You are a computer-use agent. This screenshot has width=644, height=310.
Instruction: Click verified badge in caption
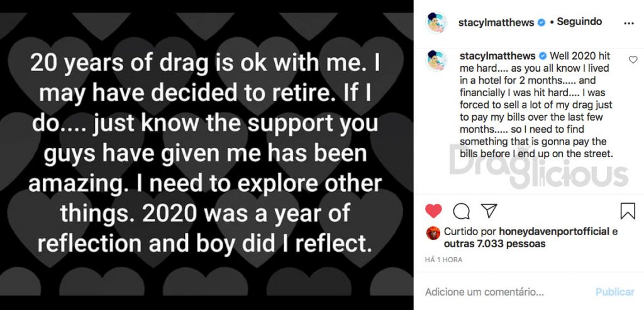click(543, 56)
